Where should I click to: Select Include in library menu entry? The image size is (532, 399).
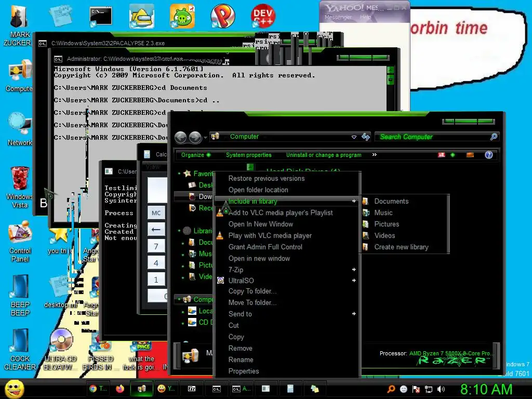(x=287, y=201)
